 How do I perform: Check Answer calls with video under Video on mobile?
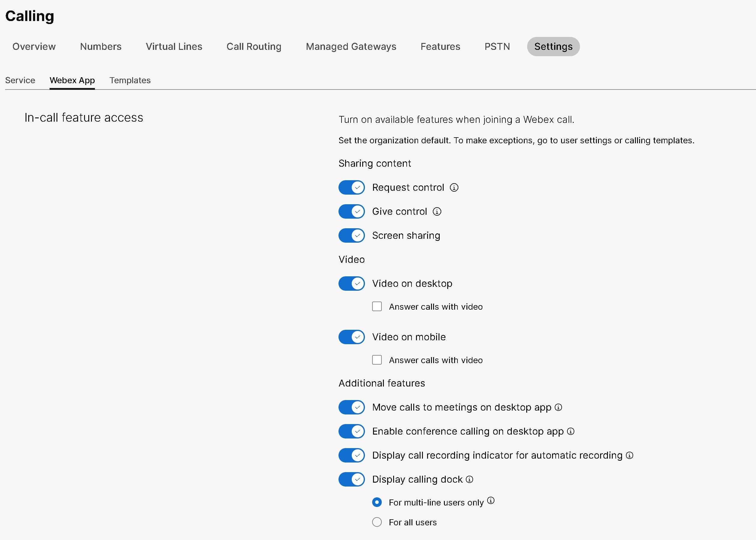(377, 360)
